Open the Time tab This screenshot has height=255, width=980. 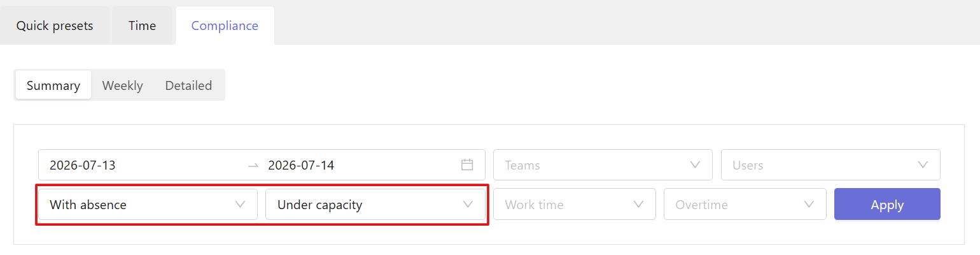(x=142, y=25)
